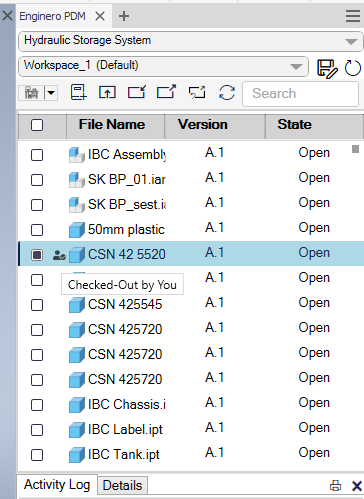Click the part cube icon beside IBC Tank.ipt
The image size is (364, 499).
coord(77,455)
